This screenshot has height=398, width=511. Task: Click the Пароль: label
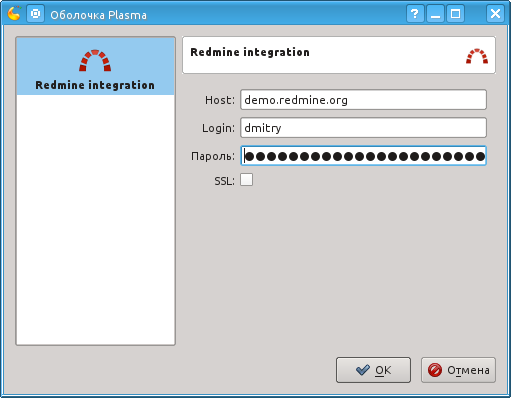pyautogui.click(x=213, y=156)
